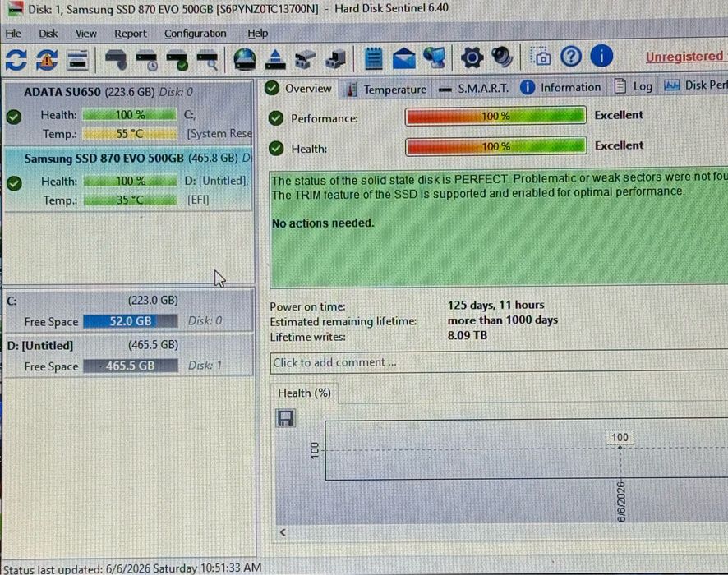Click the floppy save icon in Health chart
This screenshot has height=575, width=728.
(286, 418)
